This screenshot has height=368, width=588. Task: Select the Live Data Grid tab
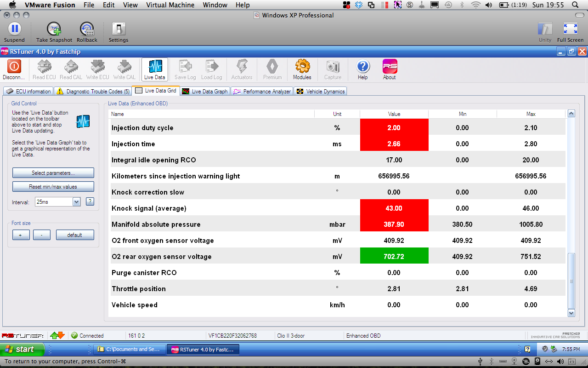pyautogui.click(x=156, y=91)
